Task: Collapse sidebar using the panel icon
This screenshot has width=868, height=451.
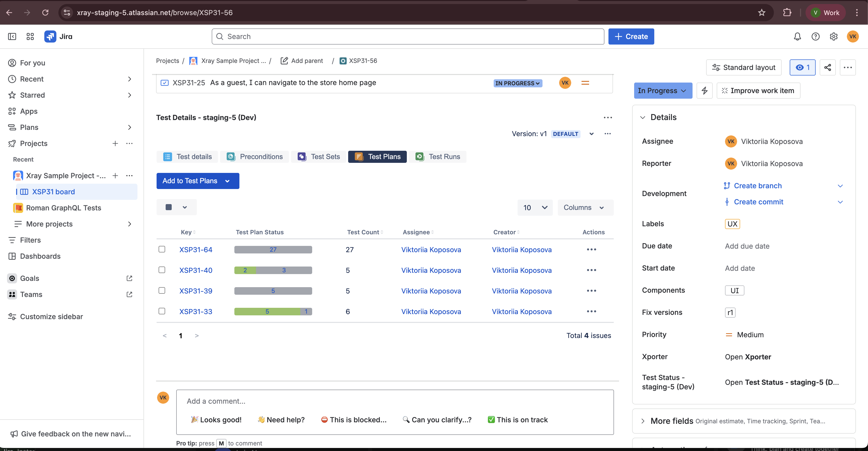Action: pyautogui.click(x=12, y=36)
